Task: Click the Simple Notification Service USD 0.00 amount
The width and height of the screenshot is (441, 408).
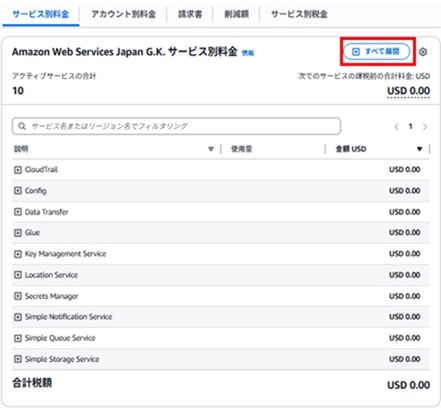Action: click(405, 317)
